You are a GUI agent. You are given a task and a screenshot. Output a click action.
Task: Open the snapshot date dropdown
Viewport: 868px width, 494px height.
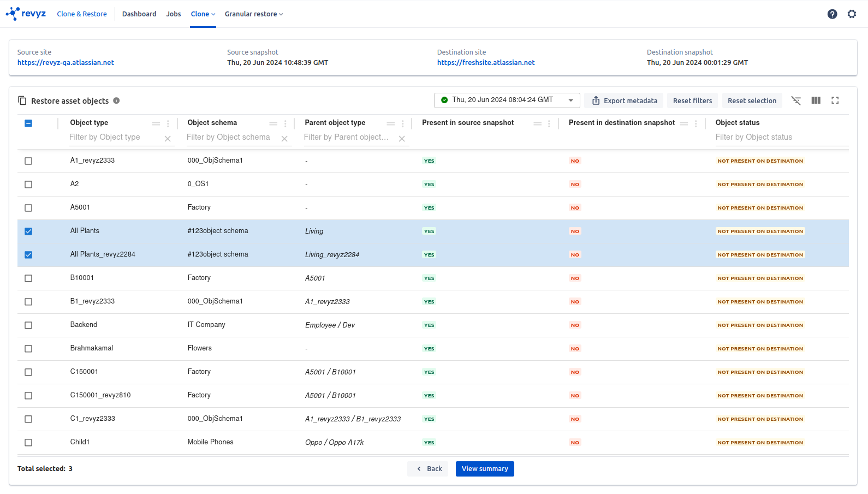(x=507, y=100)
